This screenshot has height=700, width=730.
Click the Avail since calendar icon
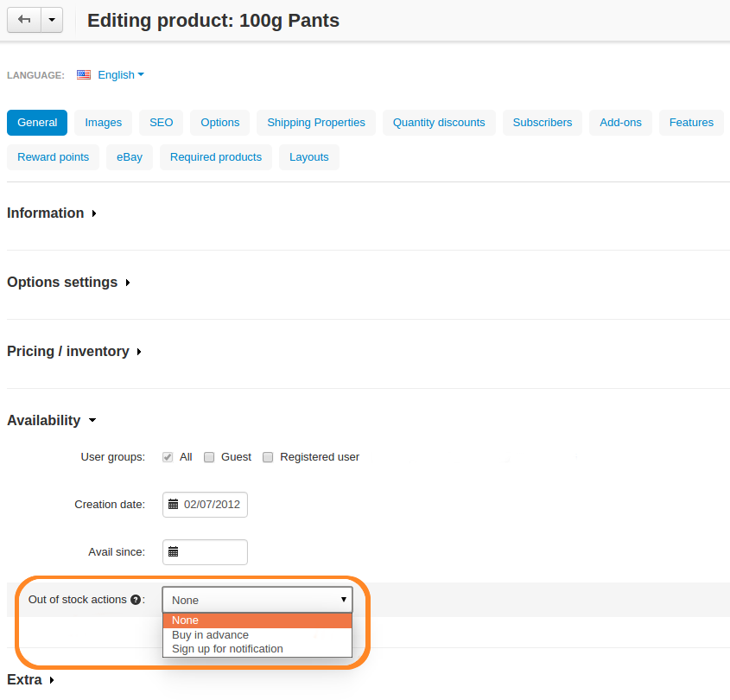pyautogui.click(x=173, y=552)
